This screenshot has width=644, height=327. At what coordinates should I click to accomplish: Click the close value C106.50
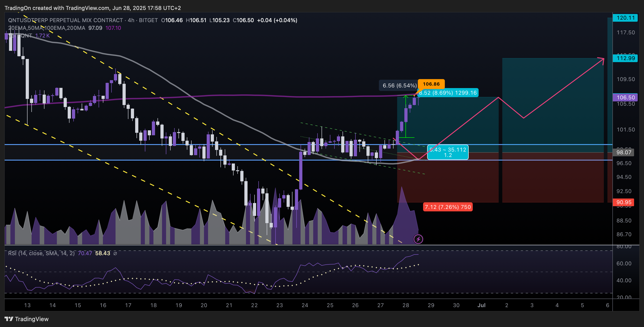click(x=243, y=20)
